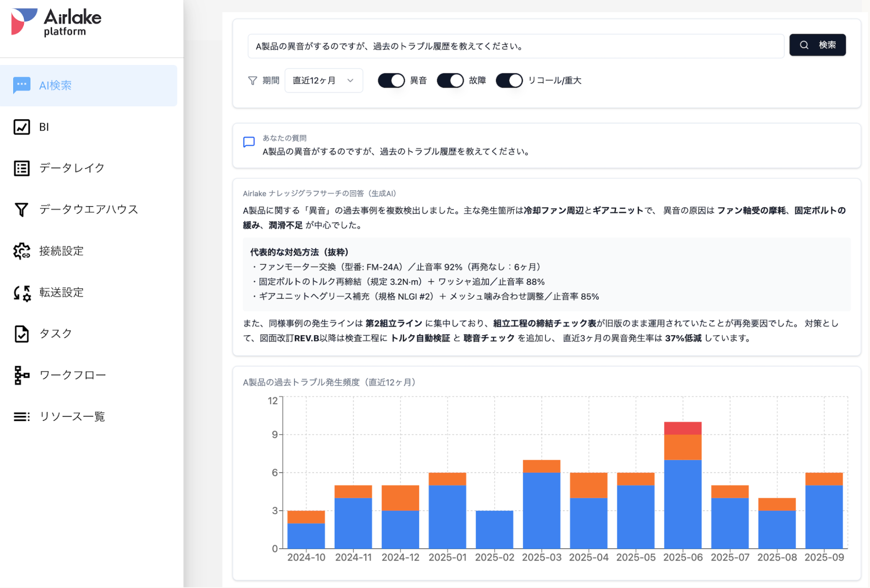Click the red segment of the 2025-06 bar
This screenshot has height=588, width=870.
click(x=682, y=428)
